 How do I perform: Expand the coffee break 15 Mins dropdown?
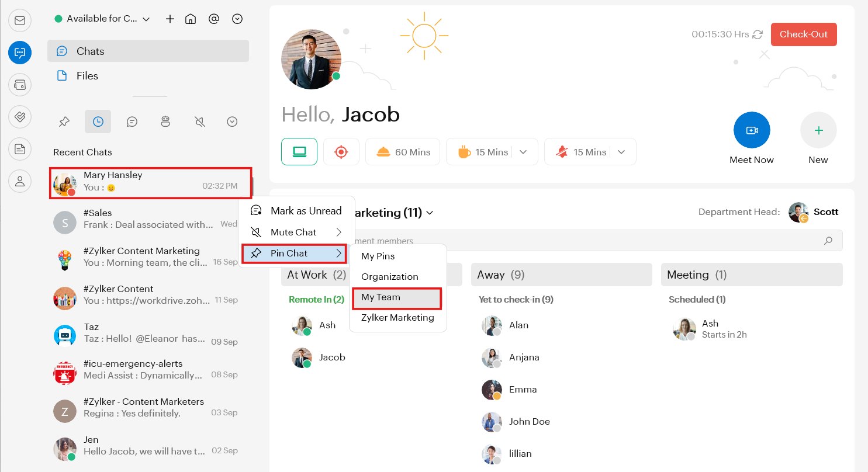(523, 152)
